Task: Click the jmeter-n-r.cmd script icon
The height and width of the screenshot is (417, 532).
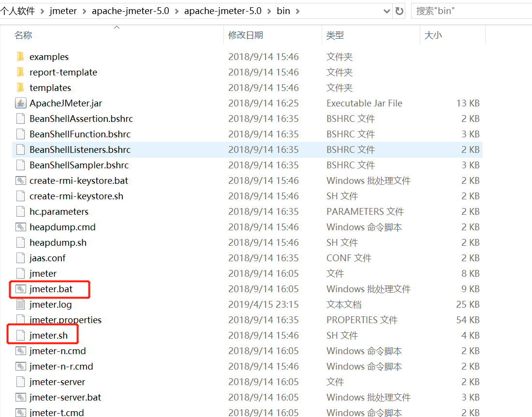Action: click(20, 366)
